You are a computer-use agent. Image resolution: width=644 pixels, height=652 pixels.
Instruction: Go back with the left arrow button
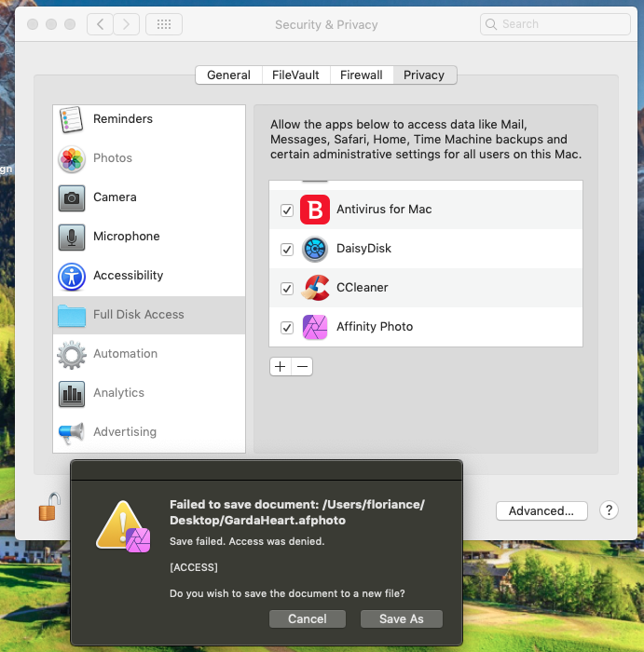point(100,24)
